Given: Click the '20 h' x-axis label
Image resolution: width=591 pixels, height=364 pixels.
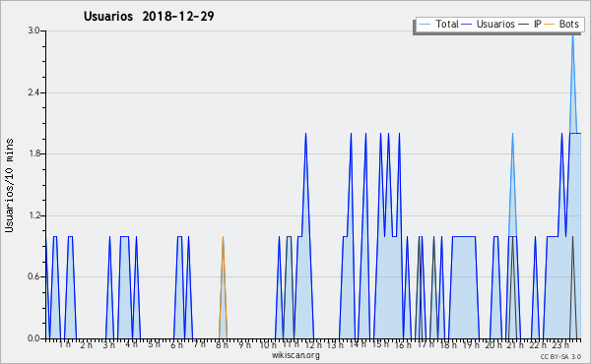Looking at the screenshot, I should pyautogui.click(x=493, y=344).
